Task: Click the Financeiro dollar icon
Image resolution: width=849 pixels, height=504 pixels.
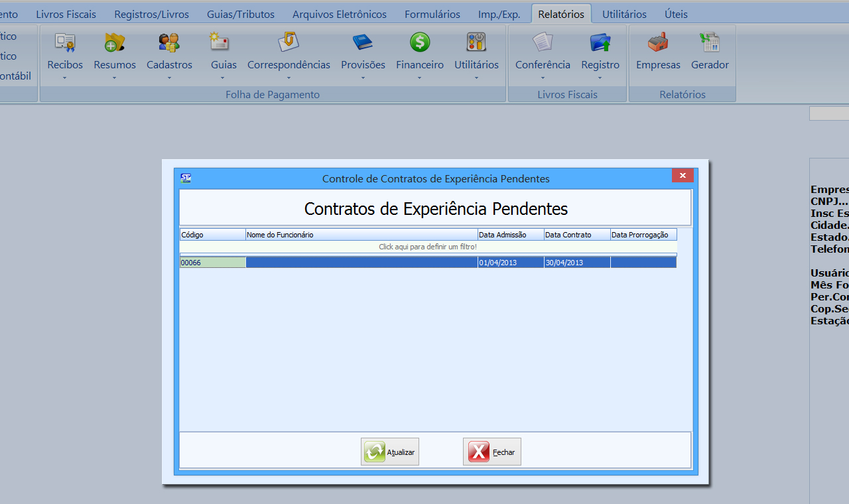Action: tap(419, 43)
